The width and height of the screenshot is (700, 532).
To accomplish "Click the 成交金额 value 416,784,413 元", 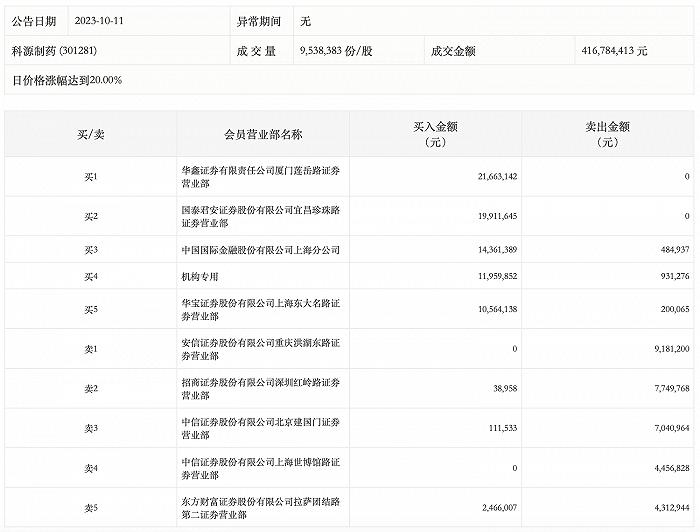I will (x=614, y=49).
